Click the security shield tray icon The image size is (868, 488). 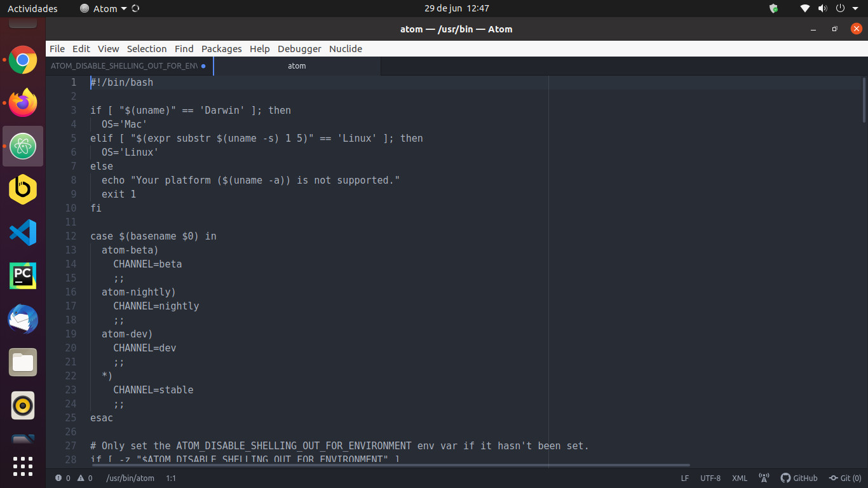(773, 8)
